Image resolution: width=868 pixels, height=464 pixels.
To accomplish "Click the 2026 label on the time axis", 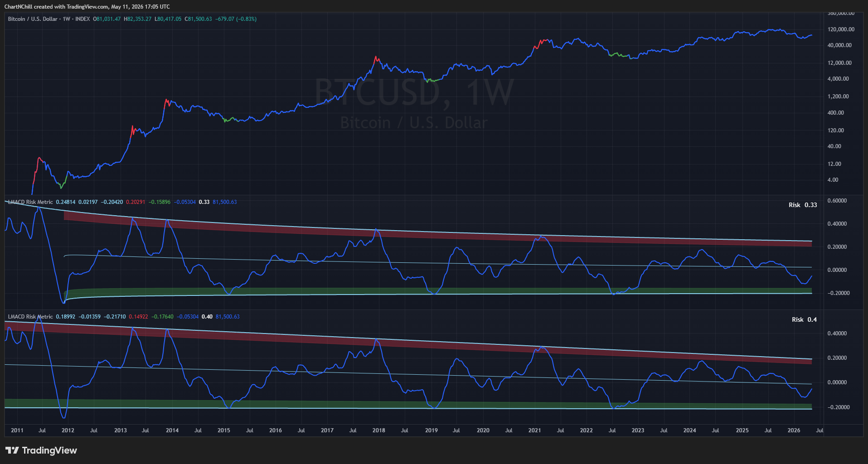I will point(794,430).
